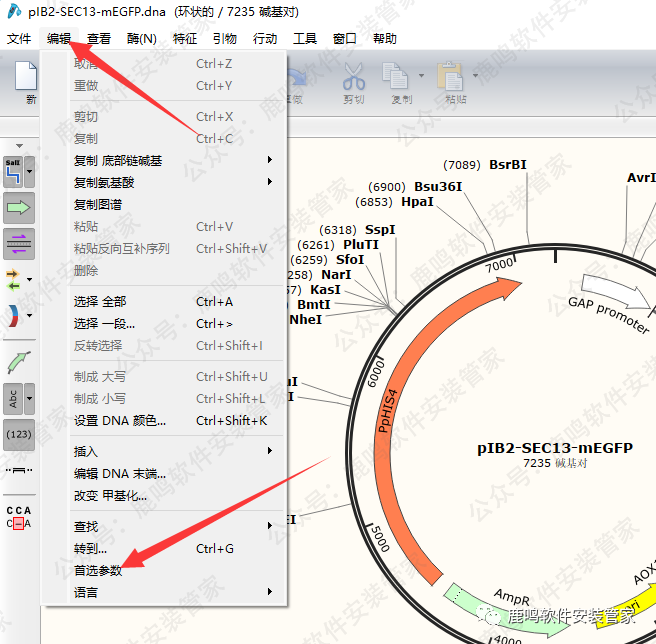
Task: Click the copy icon in top toolbar
Action: pyautogui.click(x=397, y=78)
